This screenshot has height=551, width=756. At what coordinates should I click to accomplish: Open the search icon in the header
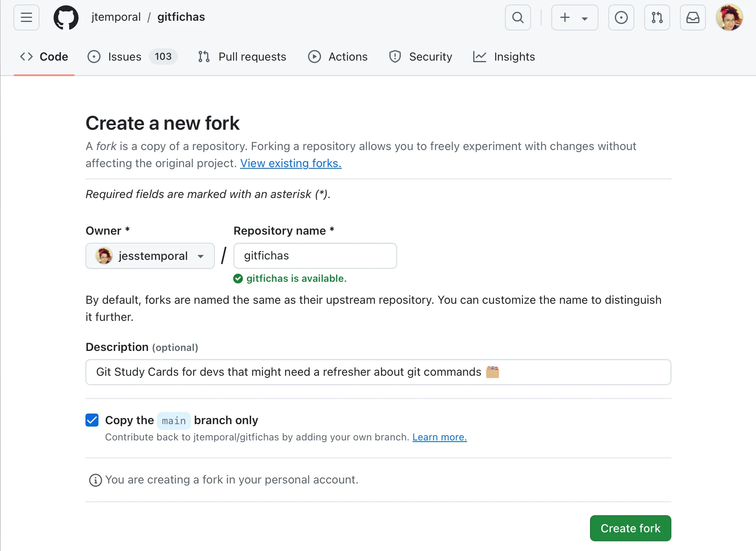[x=518, y=17]
